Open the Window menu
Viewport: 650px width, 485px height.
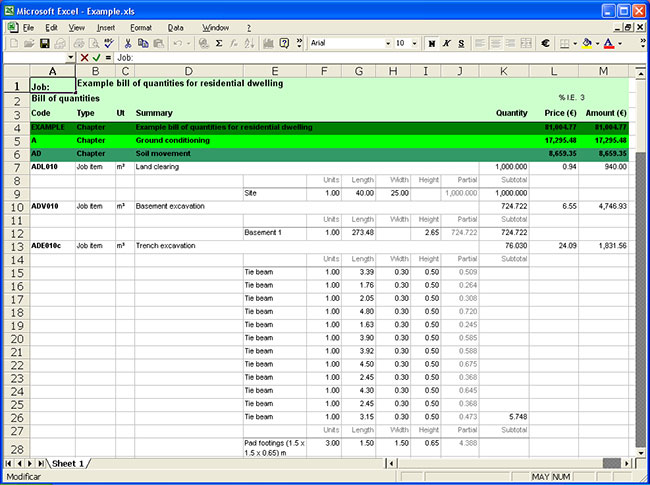click(216, 28)
